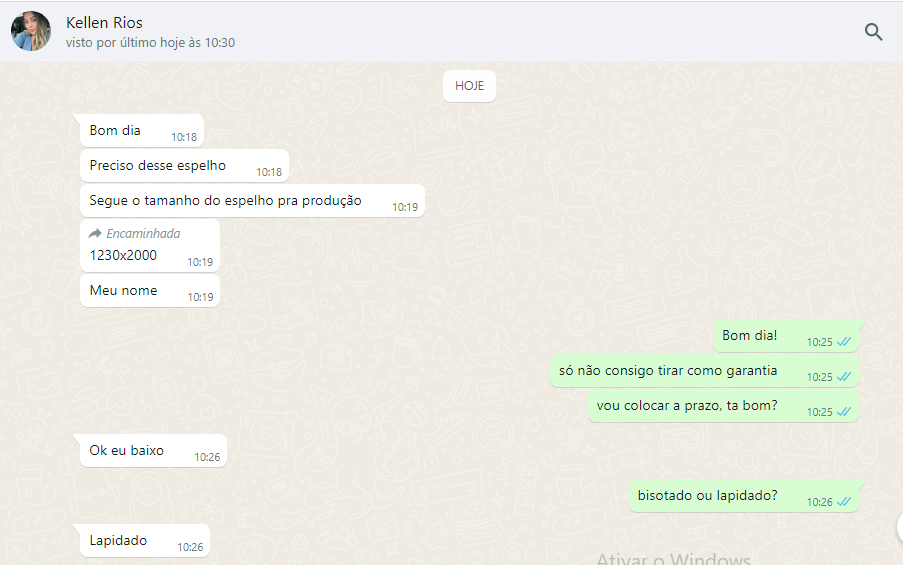Click read checkmarks on 'Bom dia!' message

coord(844,342)
